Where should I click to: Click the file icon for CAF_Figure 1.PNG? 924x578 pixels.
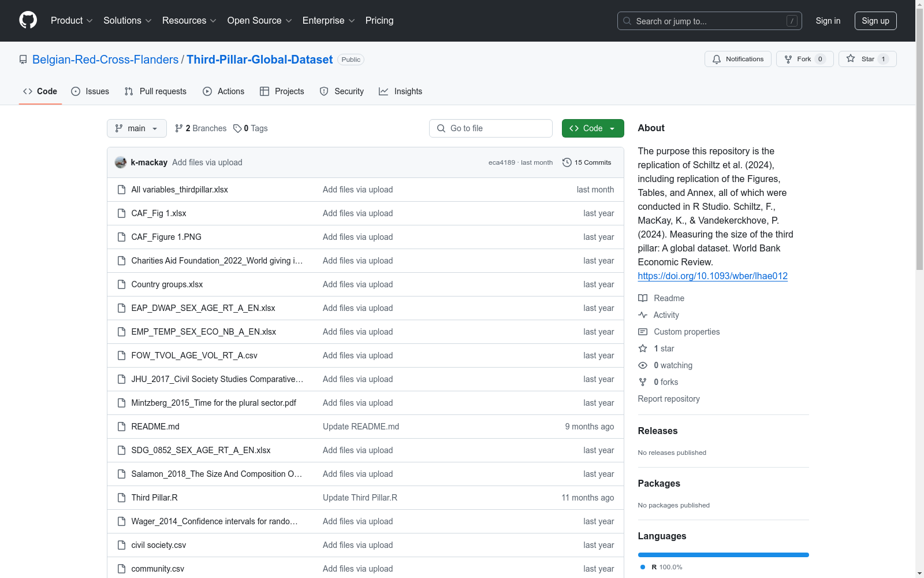point(121,237)
